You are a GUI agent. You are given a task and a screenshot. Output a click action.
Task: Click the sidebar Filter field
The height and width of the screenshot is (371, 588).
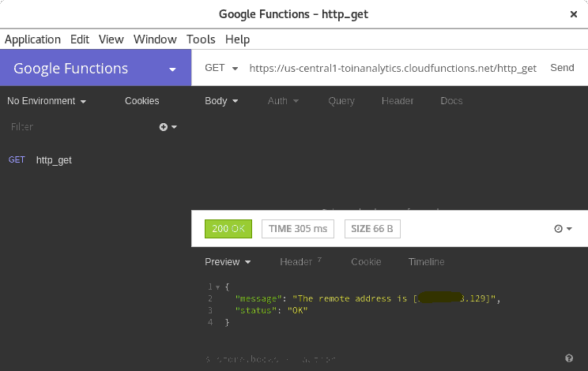(81, 127)
